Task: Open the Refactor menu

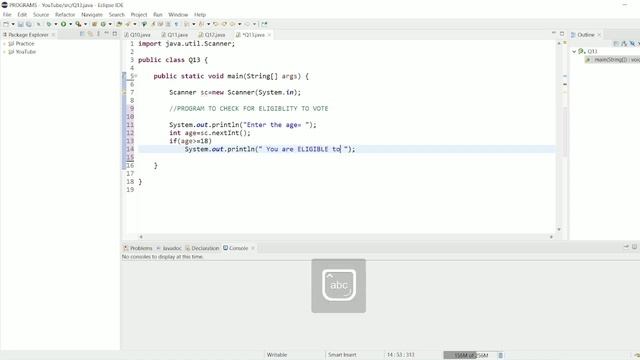Action: 65,15
